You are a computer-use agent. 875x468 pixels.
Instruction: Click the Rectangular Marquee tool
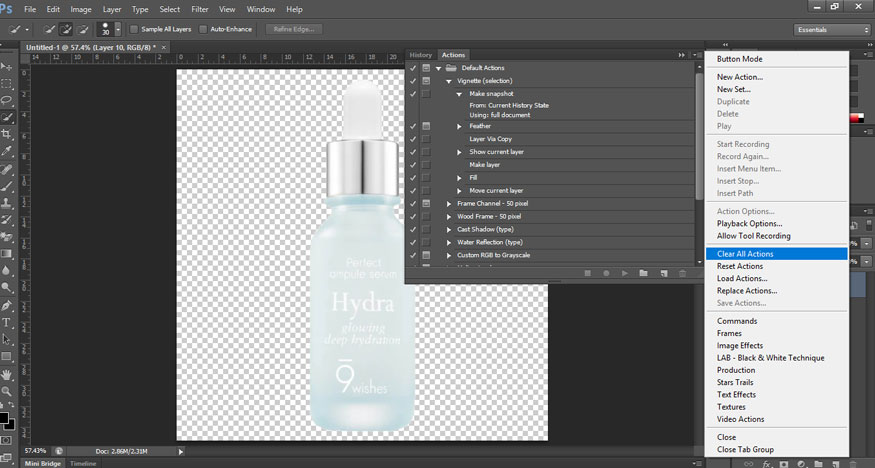(x=6, y=83)
